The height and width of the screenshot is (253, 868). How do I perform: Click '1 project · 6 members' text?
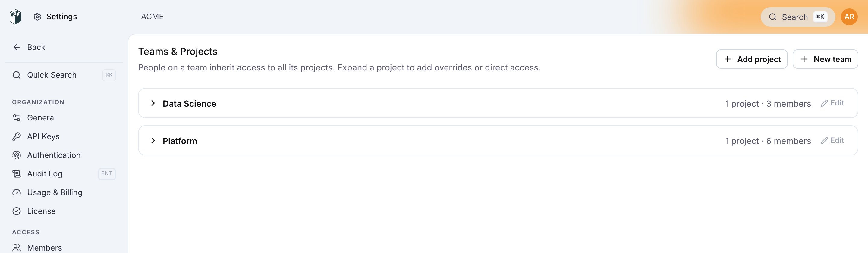pyautogui.click(x=768, y=141)
